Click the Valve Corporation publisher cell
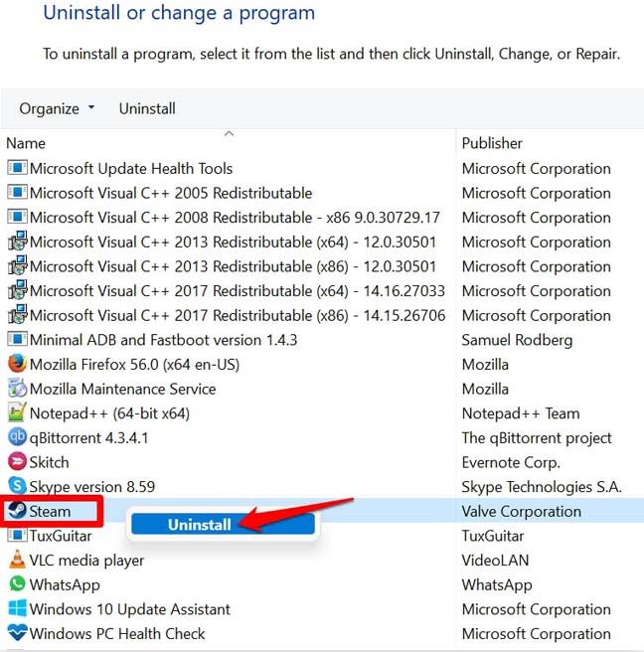Viewport: 644px width, 652px height. [x=522, y=511]
